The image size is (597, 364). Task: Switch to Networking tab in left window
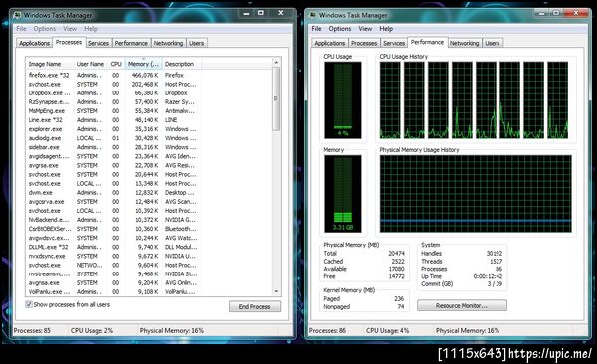click(168, 43)
